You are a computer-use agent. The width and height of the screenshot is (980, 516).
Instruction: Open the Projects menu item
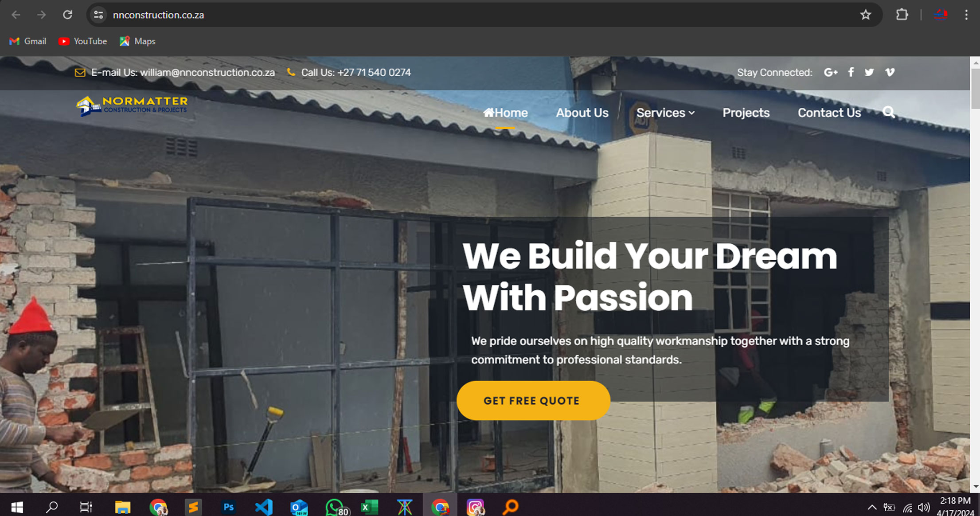(746, 113)
